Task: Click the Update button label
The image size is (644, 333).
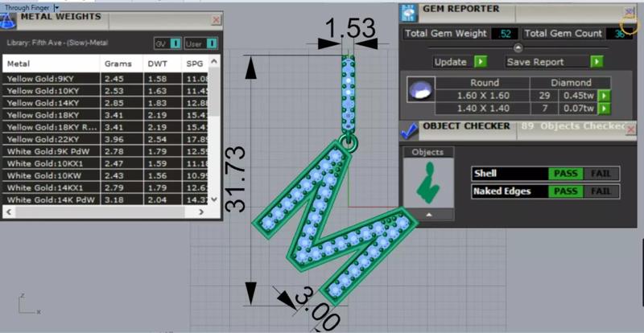Action: (451, 62)
